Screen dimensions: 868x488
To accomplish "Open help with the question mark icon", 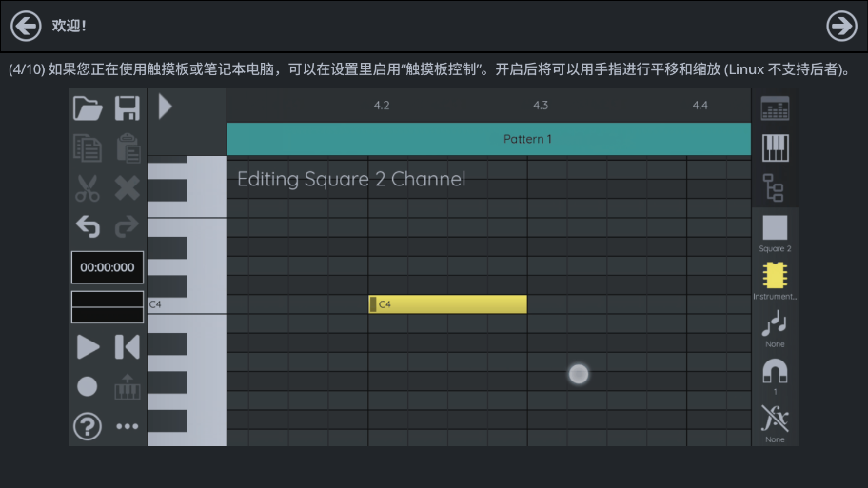I will (88, 426).
